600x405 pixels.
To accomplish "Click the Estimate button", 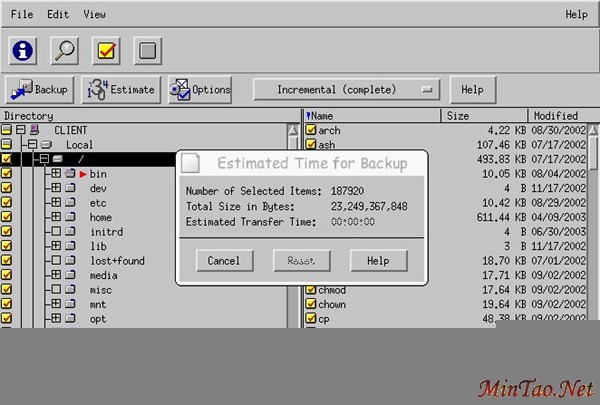I will point(121,90).
